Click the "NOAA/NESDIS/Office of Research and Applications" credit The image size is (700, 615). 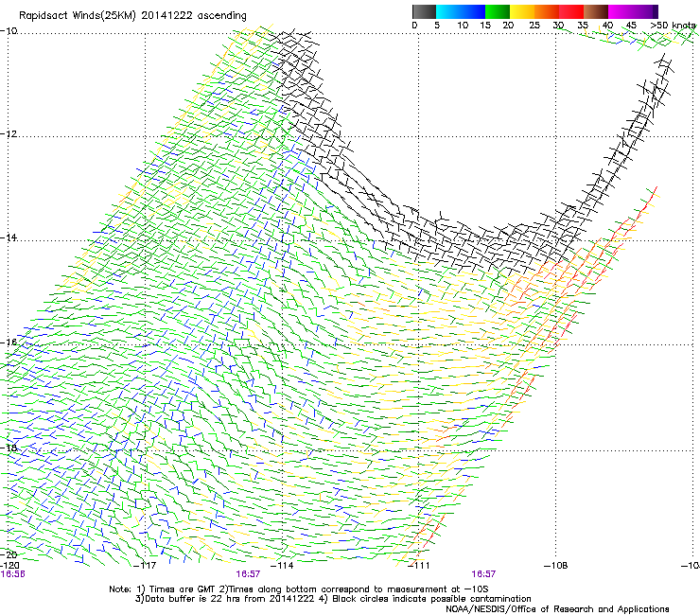point(557,609)
